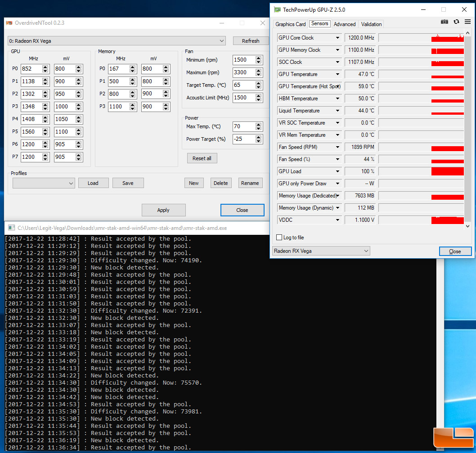Click the Apply button
The width and height of the screenshot is (476, 453).
[163, 210]
